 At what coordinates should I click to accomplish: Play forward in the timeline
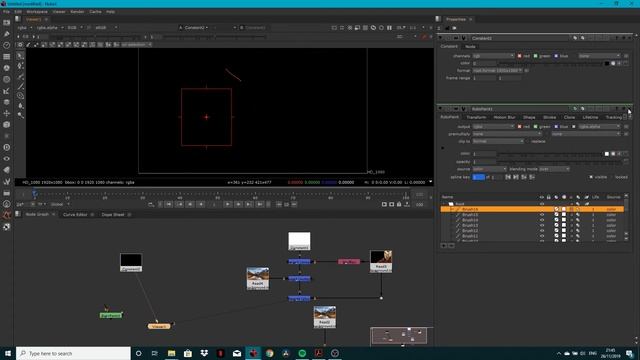(228, 204)
